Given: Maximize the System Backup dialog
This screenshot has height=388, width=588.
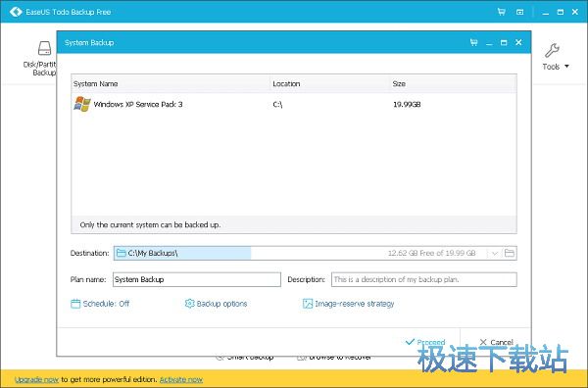Looking at the screenshot, I should 504,43.
